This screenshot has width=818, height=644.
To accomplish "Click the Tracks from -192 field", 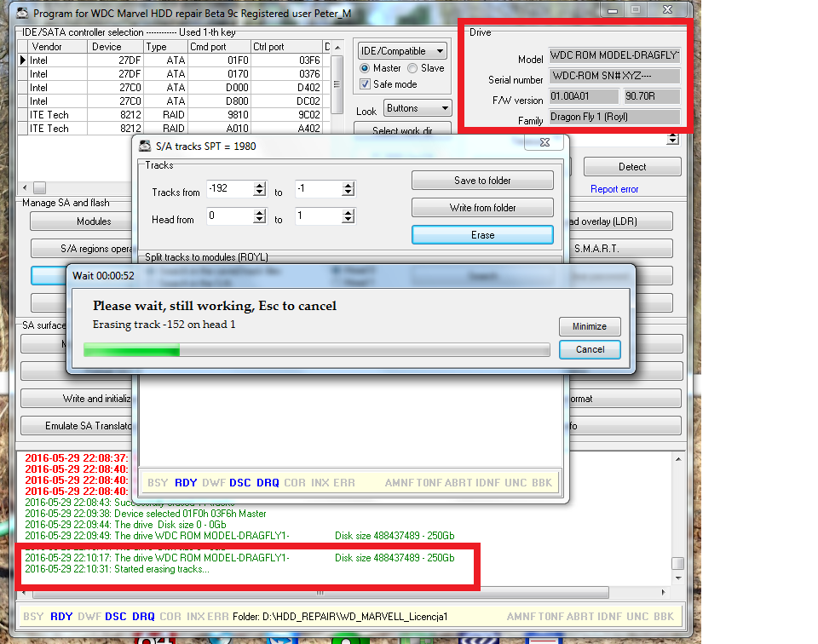I will click(x=230, y=189).
